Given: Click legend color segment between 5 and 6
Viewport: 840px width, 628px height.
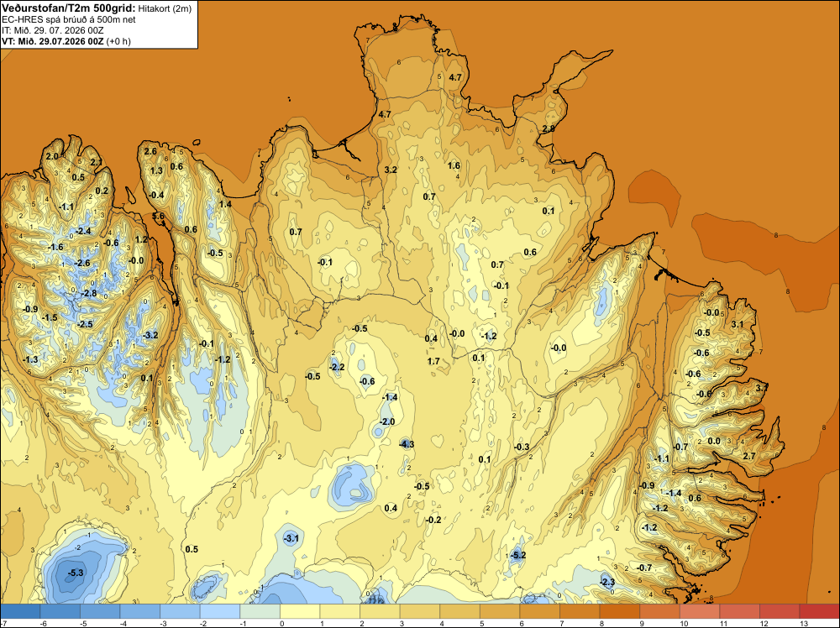Looking at the screenshot, I should tap(500, 611).
